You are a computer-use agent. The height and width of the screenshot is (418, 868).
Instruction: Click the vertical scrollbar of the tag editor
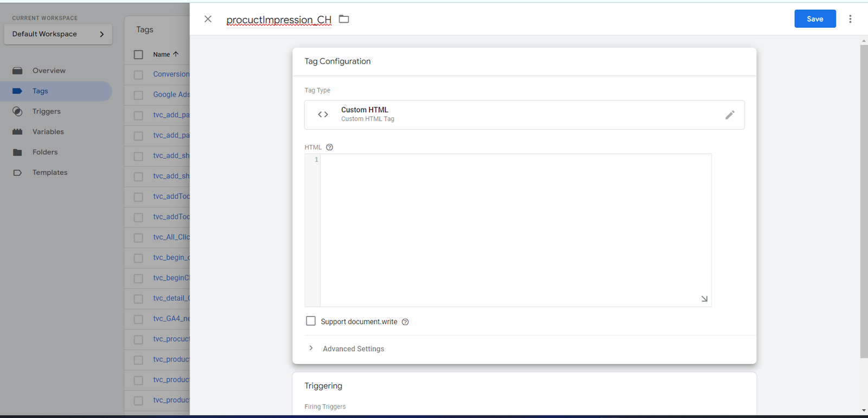(864, 201)
